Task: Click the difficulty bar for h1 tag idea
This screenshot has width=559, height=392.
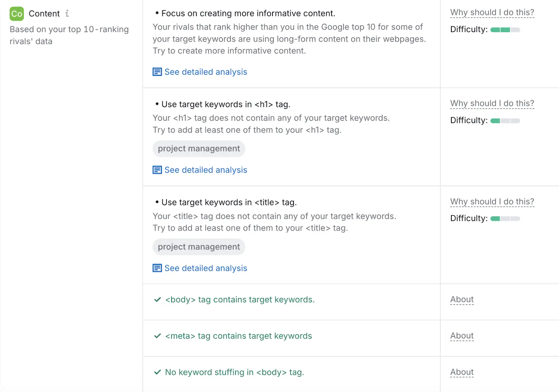Action: click(x=505, y=120)
